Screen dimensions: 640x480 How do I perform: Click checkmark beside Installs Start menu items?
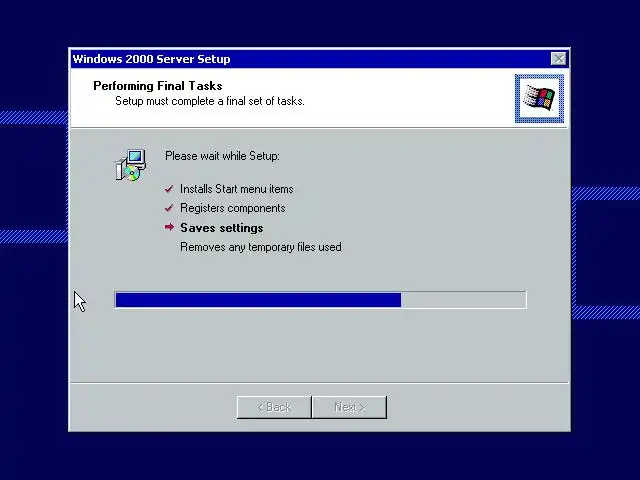[x=169, y=189]
